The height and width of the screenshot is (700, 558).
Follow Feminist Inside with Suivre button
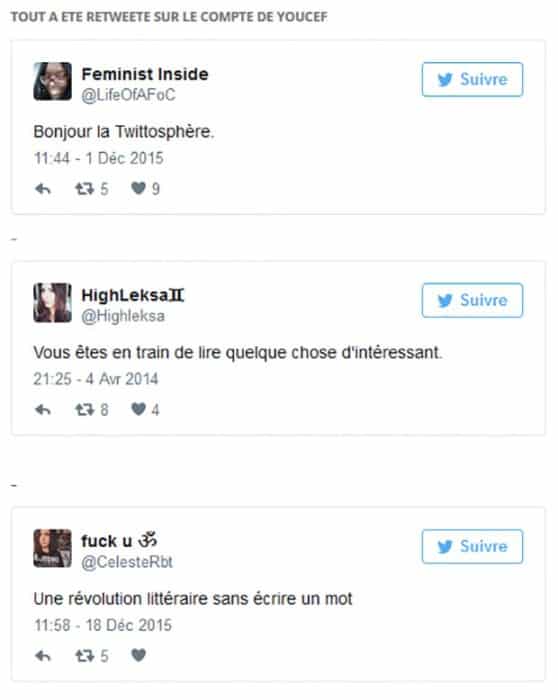pyautogui.click(x=472, y=79)
